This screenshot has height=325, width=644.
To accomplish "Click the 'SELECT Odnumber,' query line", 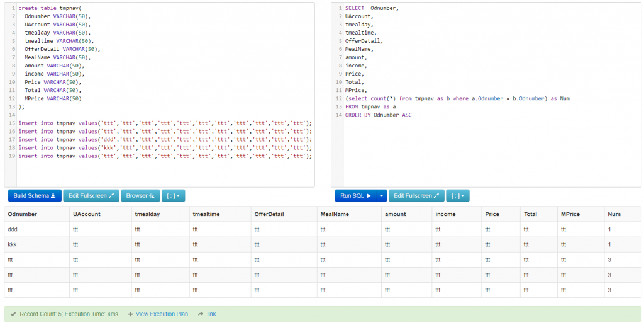I will (372, 8).
